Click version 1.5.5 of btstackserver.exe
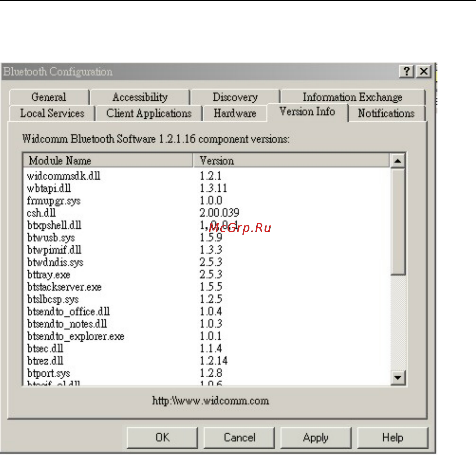The image size is (476, 455). tap(211, 287)
